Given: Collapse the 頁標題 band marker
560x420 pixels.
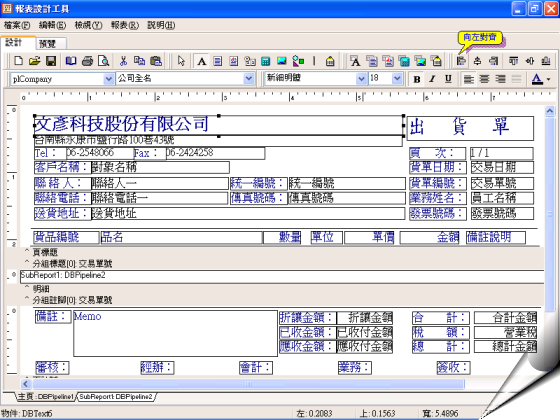Looking at the screenshot, I should tap(27, 251).
